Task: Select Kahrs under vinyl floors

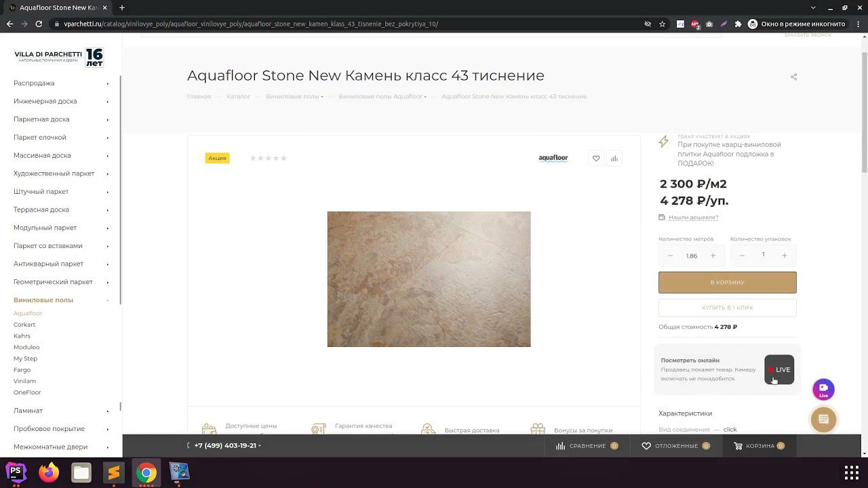Action: pos(22,336)
